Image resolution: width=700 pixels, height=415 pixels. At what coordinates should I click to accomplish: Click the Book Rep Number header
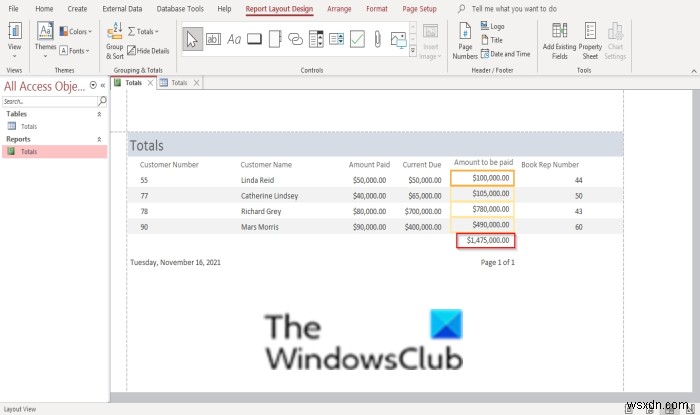tap(550, 165)
